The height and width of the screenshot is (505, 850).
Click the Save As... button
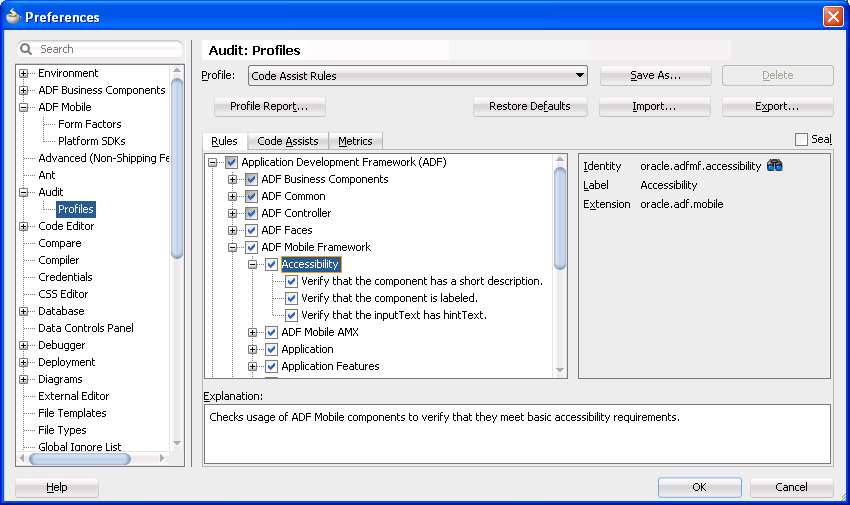tap(655, 75)
